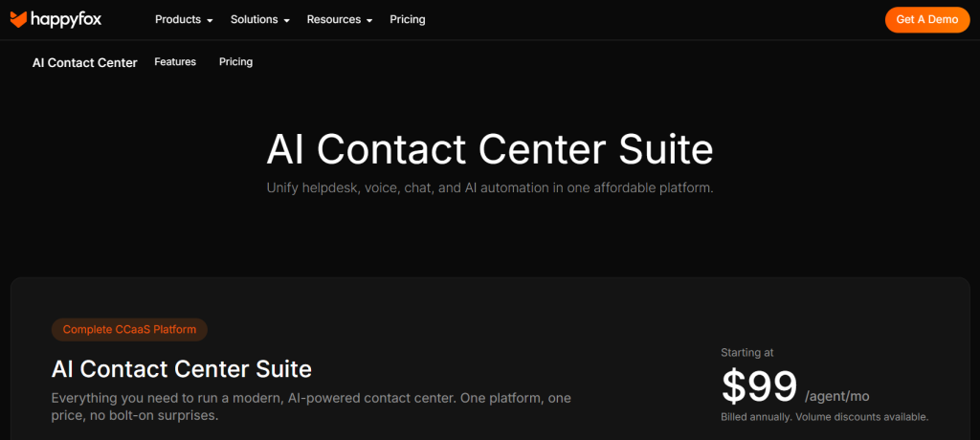Image resolution: width=980 pixels, height=440 pixels.
Task: Go to Pricing in the top navigation bar
Action: click(408, 19)
